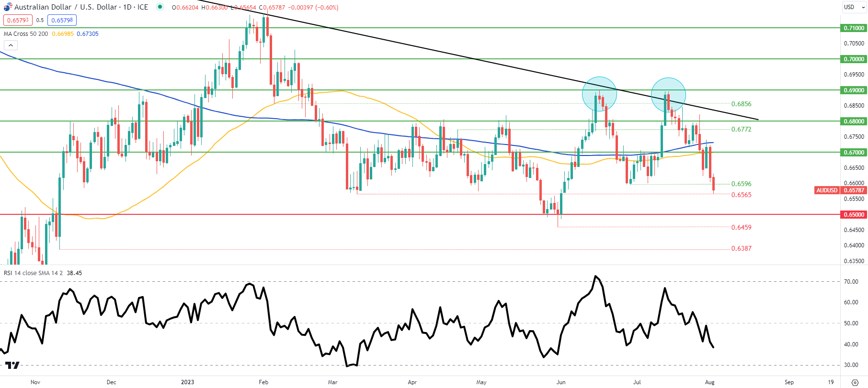Click the 0.6596 level text

coord(741,184)
